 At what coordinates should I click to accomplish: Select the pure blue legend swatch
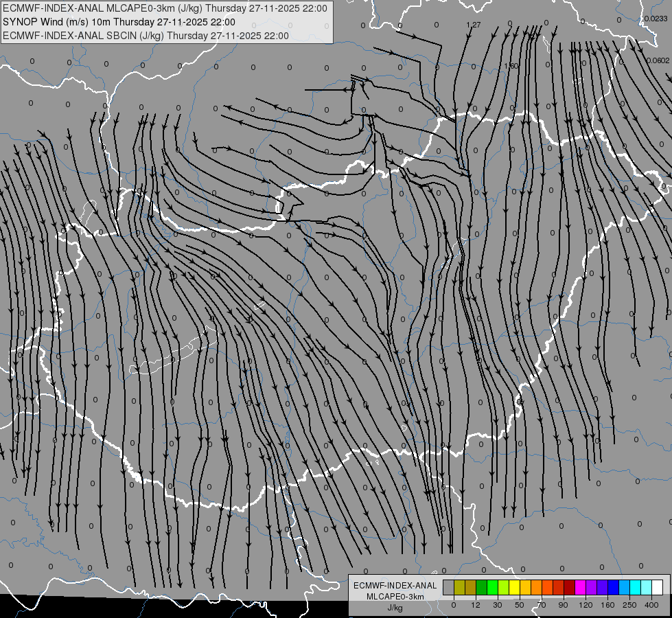613,587
